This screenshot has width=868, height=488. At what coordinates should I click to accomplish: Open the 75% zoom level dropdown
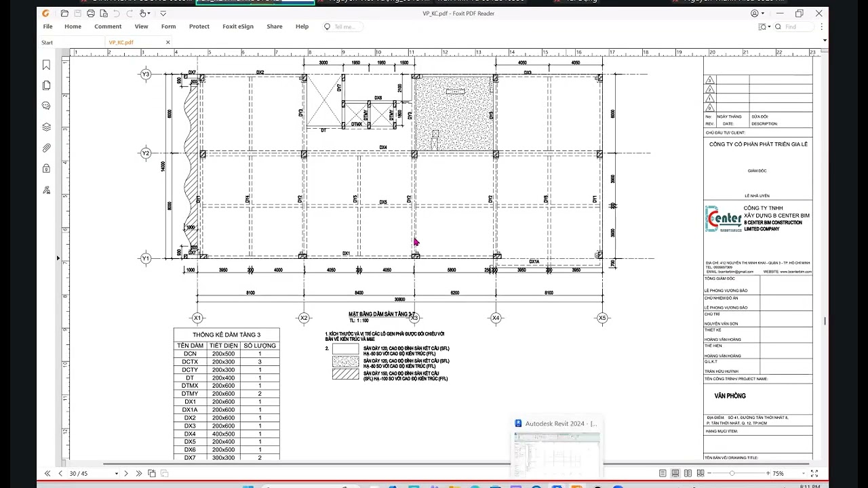(802, 473)
